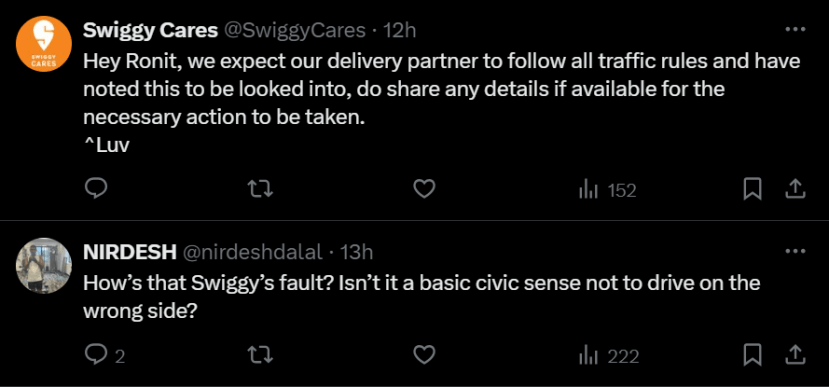Screen dimensions: 829x387
Task: Reply to the Swiggy Cares tweet
Action: (96, 189)
